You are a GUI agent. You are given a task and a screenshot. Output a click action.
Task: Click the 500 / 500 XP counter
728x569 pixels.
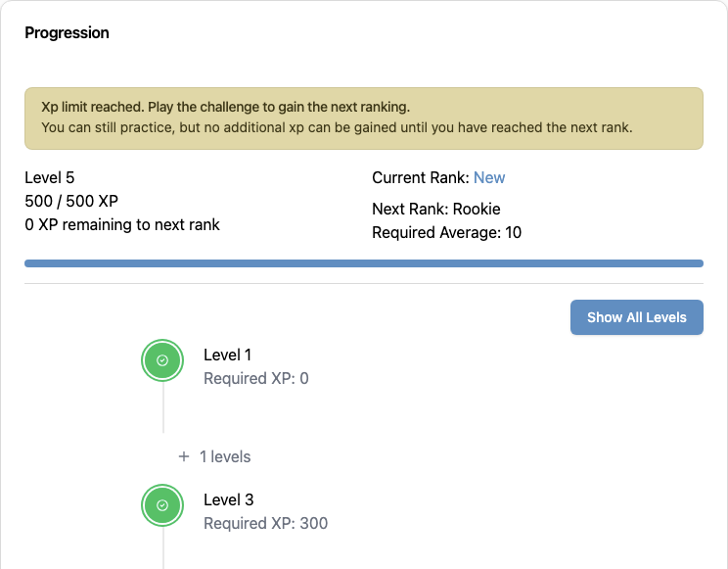71,201
